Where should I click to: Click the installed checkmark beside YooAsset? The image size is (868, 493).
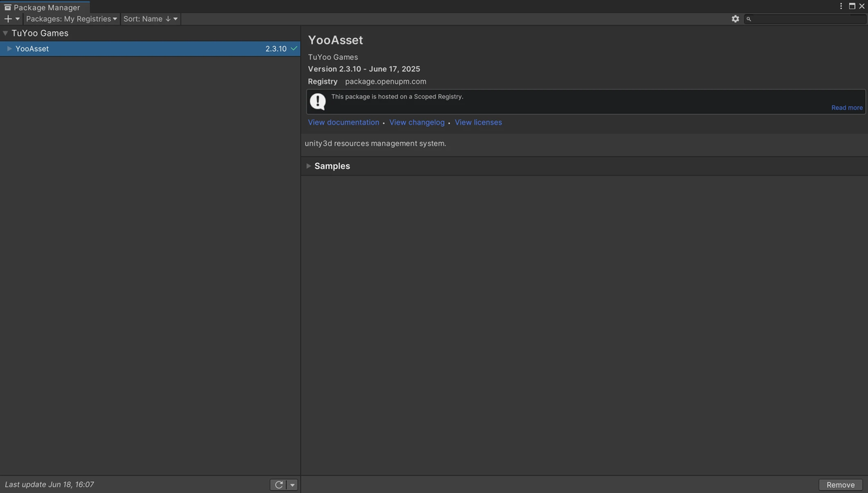[294, 49]
